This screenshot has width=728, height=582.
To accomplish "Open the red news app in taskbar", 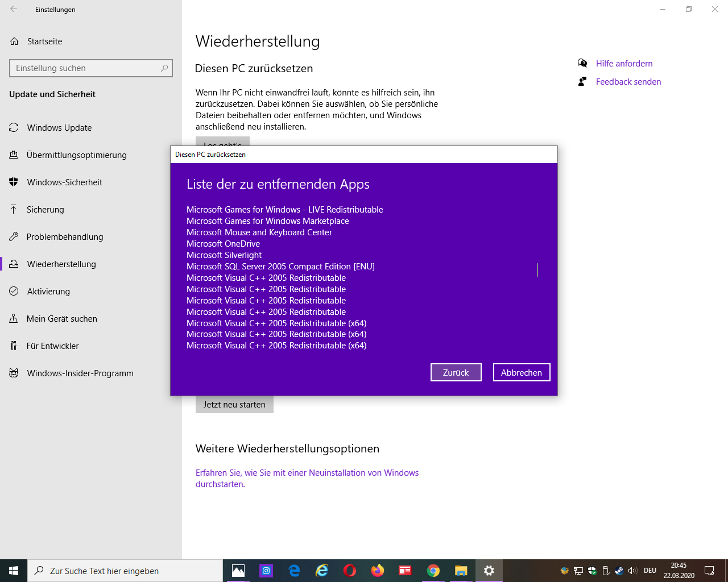I will click(x=405, y=571).
